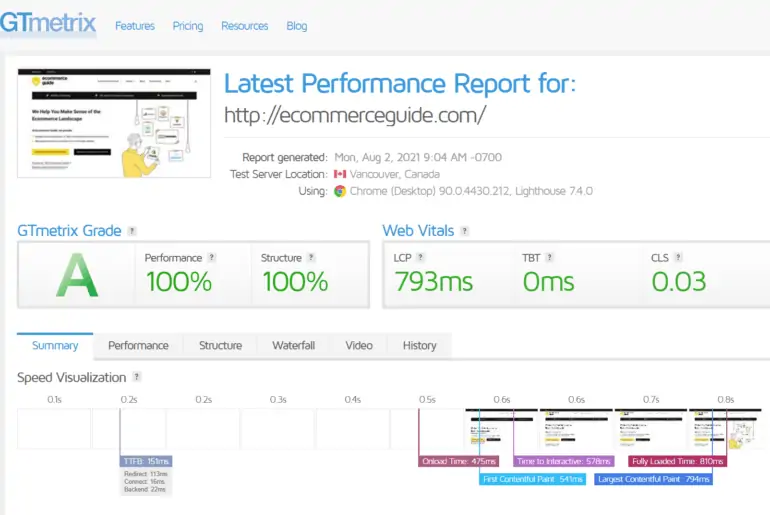Click the Largest Contentful Paint 794ms marker
The height and width of the screenshot is (515, 770).
click(654, 479)
